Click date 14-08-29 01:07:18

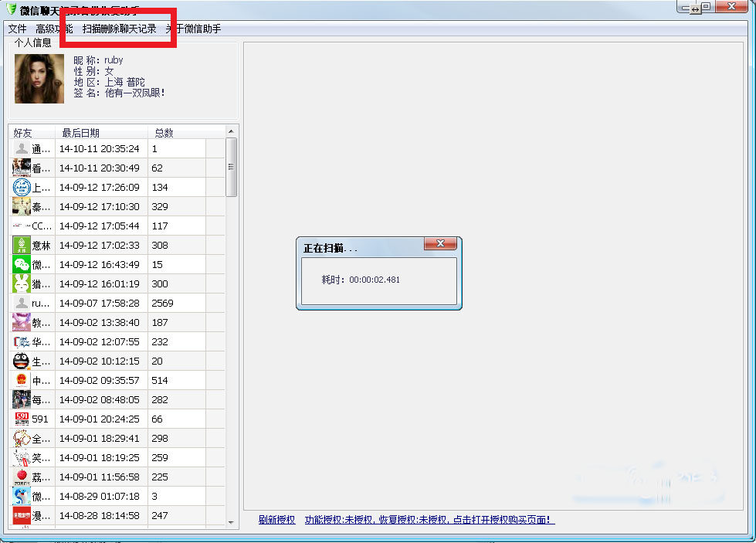pyautogui.click(x=100, y=496)
